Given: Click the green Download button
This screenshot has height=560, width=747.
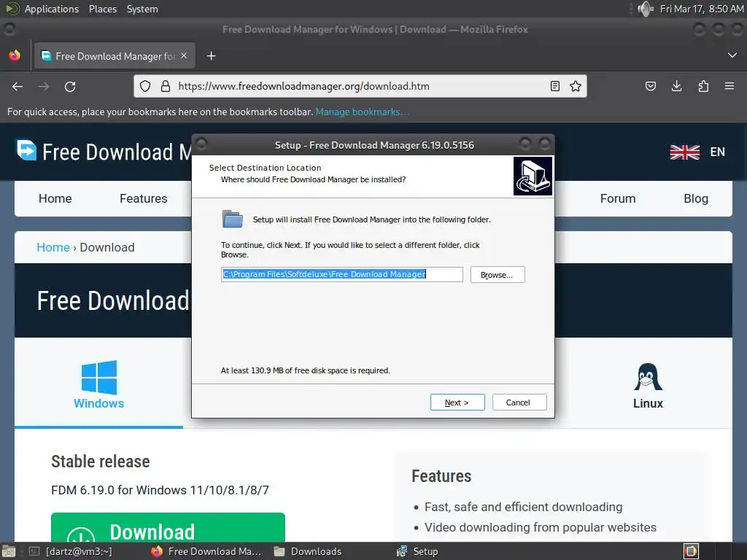Looking at the screenshot, I should point(168,528).
